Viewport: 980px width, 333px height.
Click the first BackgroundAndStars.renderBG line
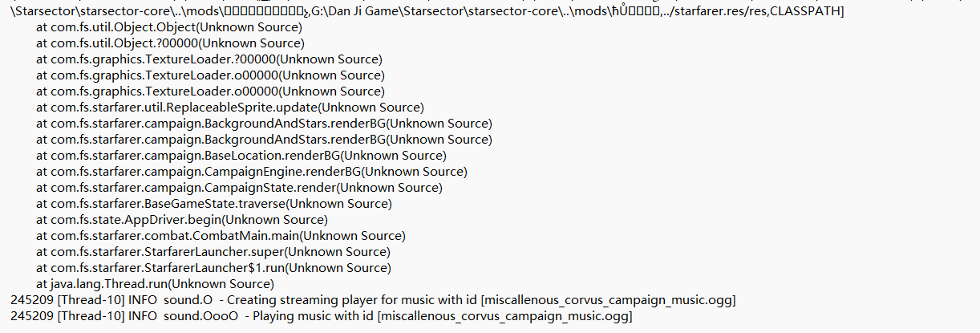coord(264,124)
